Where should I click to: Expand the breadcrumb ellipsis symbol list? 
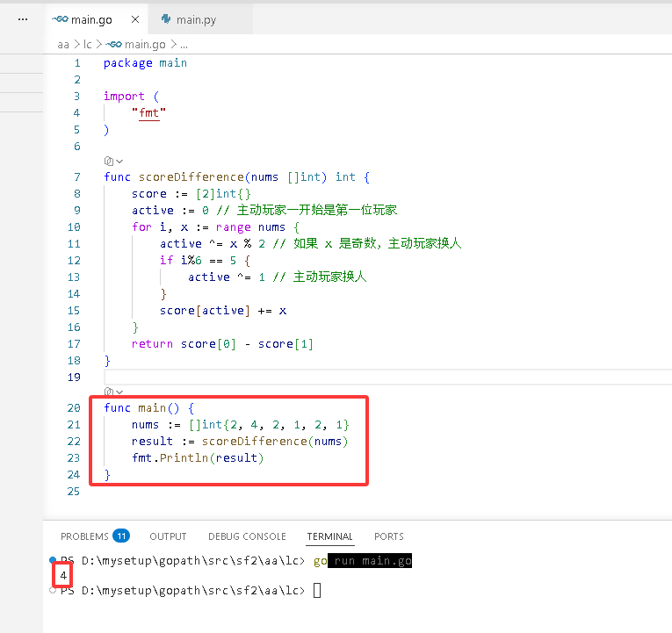(184, 46)
